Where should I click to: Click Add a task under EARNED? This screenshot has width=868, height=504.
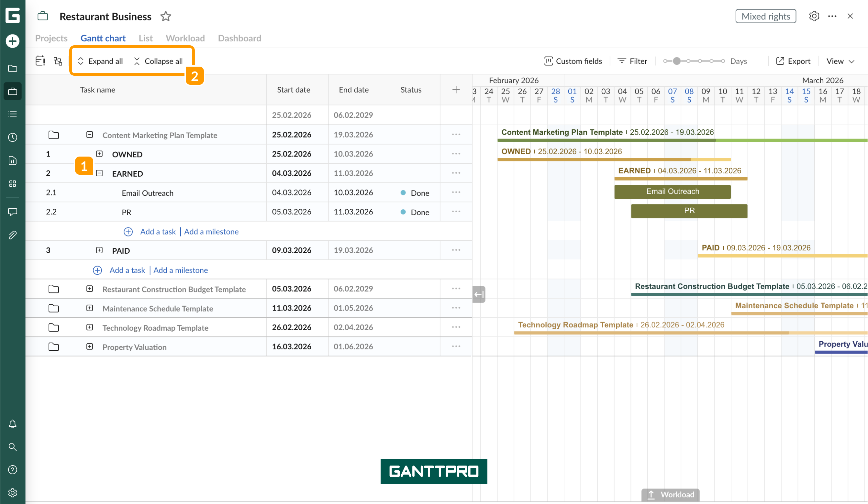(158, 232)
